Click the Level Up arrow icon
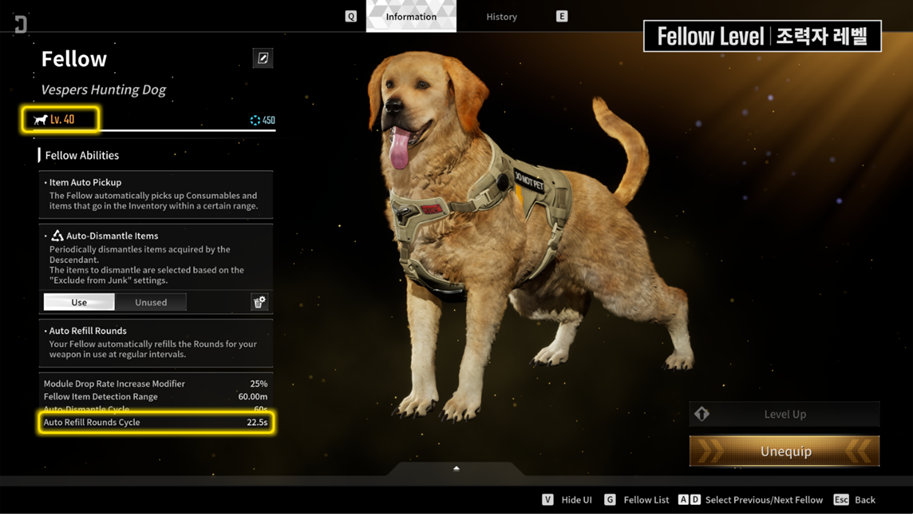913x514 pixels. 702,414
